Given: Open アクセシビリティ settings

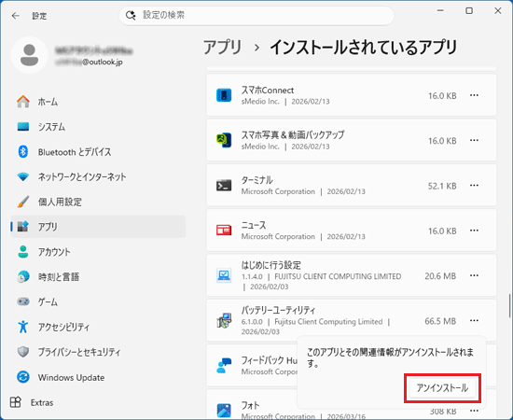Looking at the screenshot, I should coord(98,327).
